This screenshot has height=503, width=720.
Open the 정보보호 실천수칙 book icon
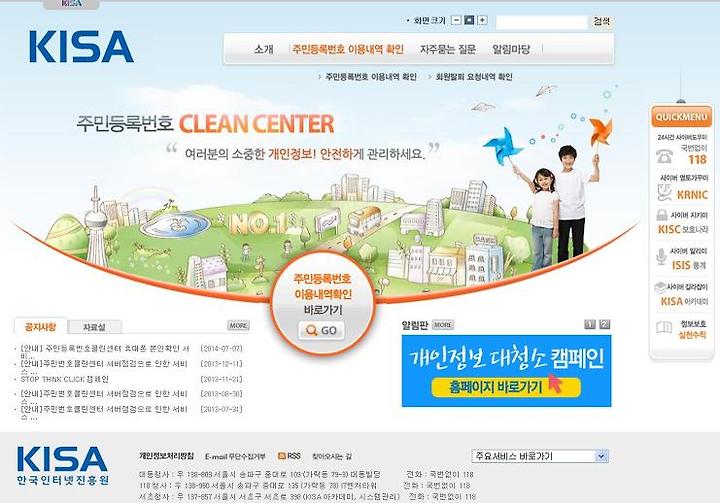coord(664,328)
